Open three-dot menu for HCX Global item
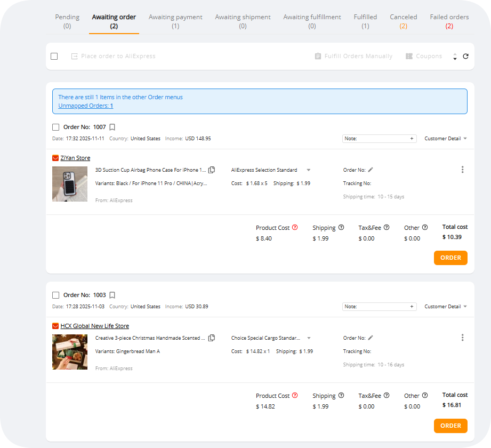 [x=462, y=338]
